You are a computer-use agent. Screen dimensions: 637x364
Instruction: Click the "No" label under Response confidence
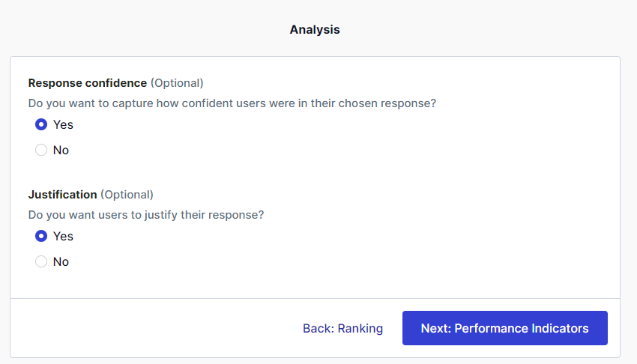tap(61, 150)
